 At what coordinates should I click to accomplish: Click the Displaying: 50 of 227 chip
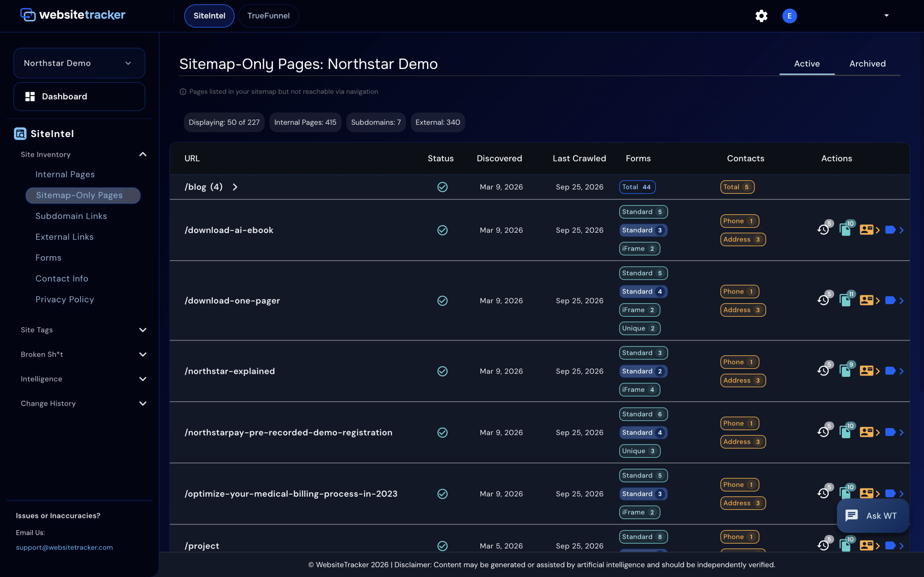point(224,122)
